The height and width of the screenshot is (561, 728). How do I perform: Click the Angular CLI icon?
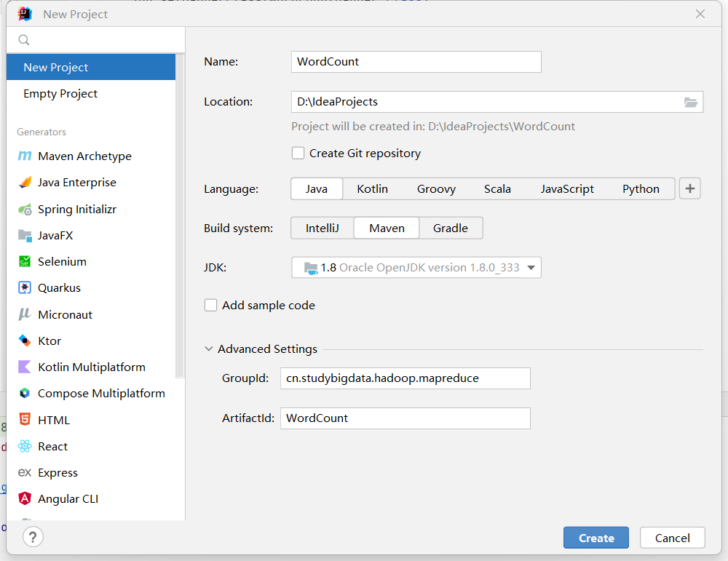[x=25, y=499]
